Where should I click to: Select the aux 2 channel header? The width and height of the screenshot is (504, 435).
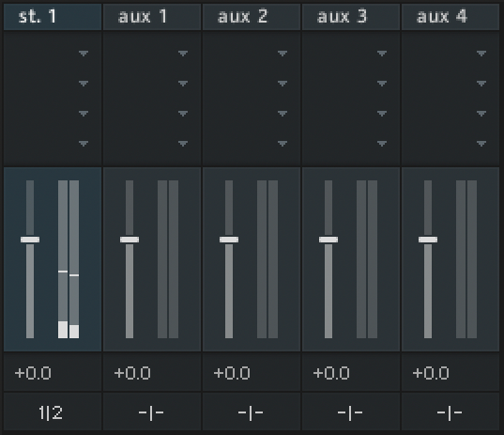(x=252, y=17)
